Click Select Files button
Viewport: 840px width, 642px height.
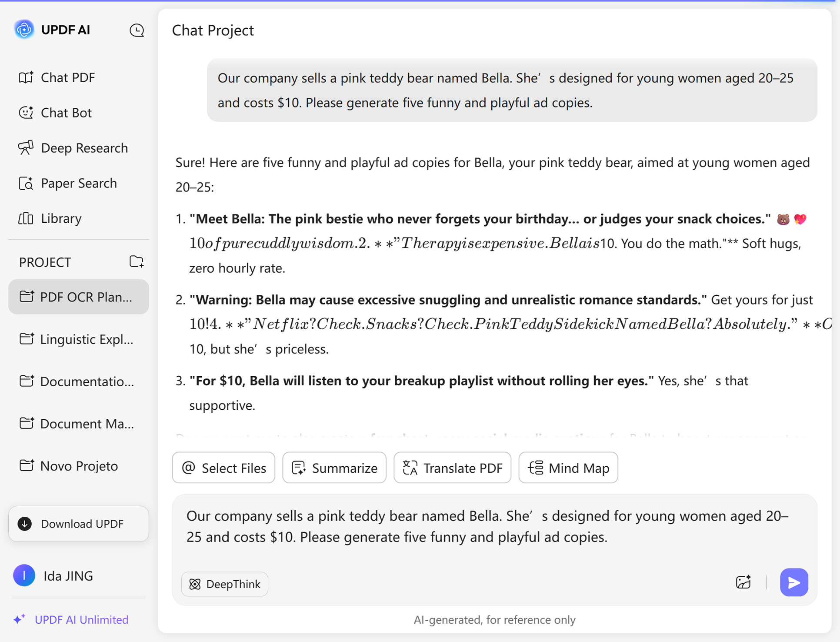click(x=224, y=468)
